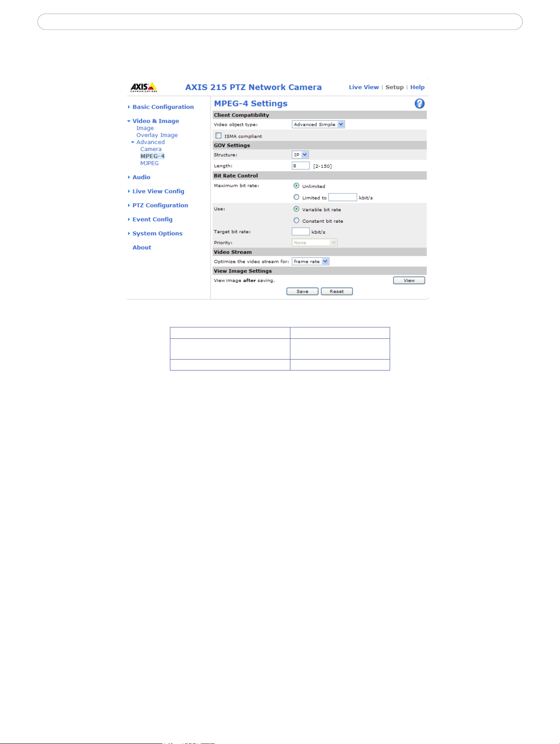Click the Maximum bit rate label
This screenshot has width=560, height=744.
(x=236, y=186)
